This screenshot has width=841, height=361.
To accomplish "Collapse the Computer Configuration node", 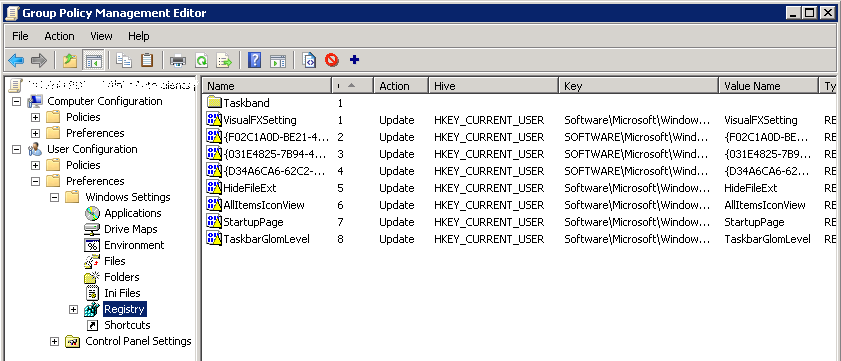I will 16,101.
